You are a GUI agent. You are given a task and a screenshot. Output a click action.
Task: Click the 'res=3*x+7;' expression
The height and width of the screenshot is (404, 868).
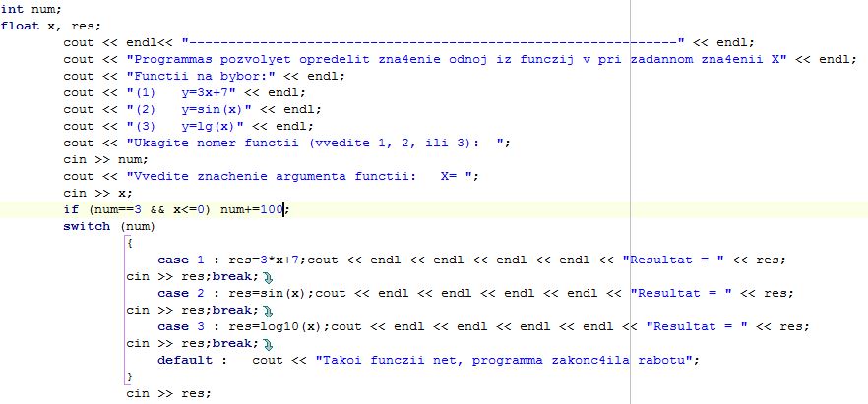pos(268,260)
